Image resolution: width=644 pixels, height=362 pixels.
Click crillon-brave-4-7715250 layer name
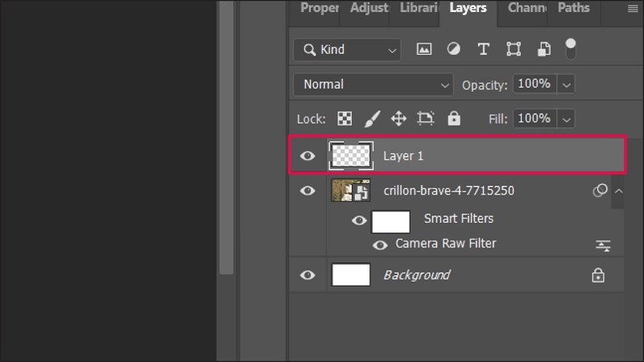[448, 191]
